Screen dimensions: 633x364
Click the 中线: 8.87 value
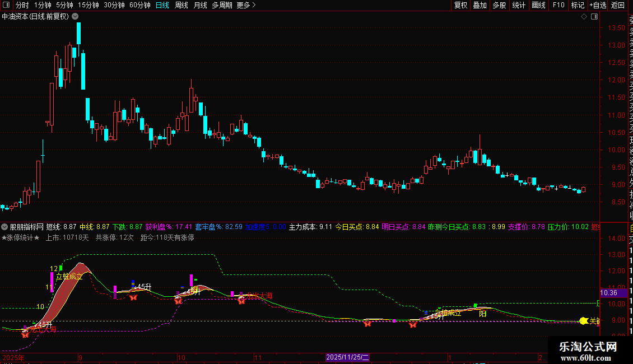95,227
